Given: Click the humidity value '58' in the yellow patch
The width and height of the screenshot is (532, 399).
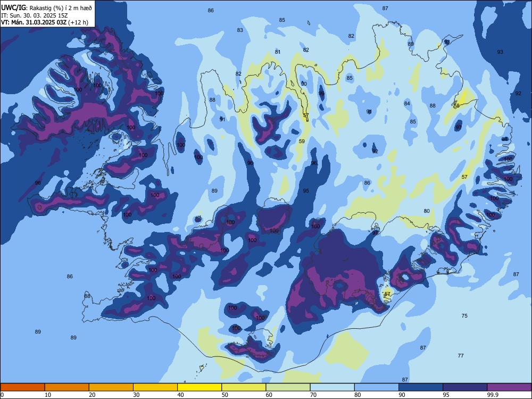Looking at the screenshot, I should pyautogui.click(x=456, y=105).
